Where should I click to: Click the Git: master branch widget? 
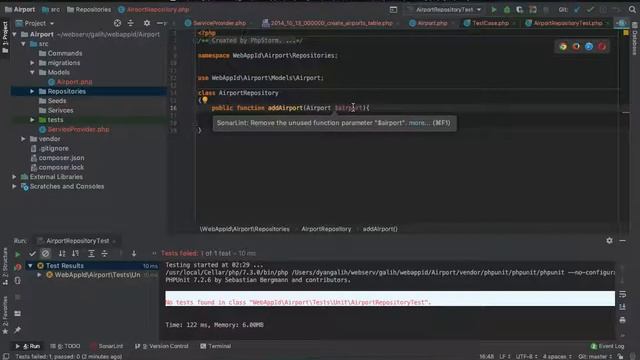[x=595, y=356]
